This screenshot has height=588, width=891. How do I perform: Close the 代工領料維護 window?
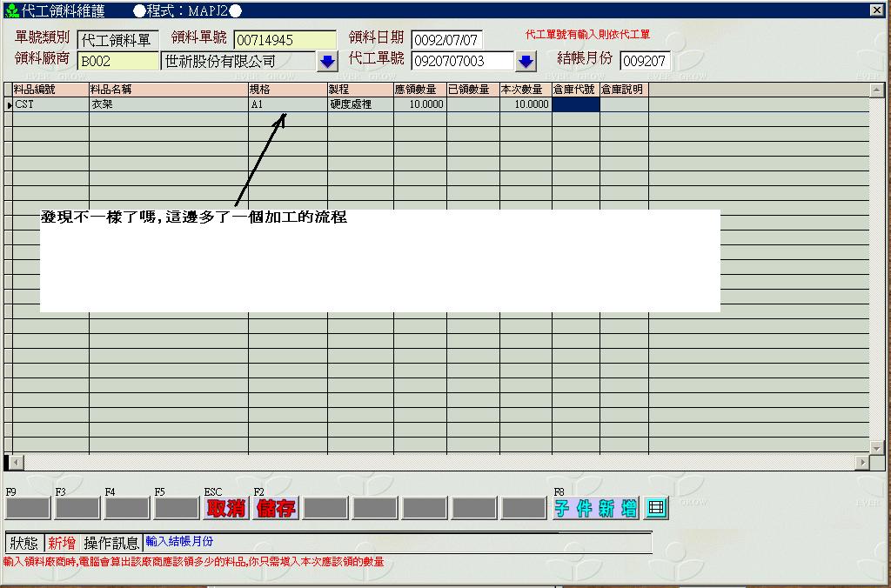pyautogui.click(x=876, y=10)
